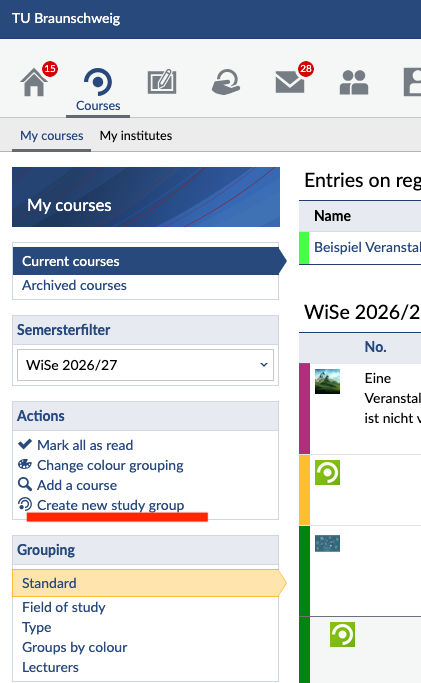The image size is (421, 683).
Task: Click the magenta colour bar of first course
Action: [x=304, y=409]
